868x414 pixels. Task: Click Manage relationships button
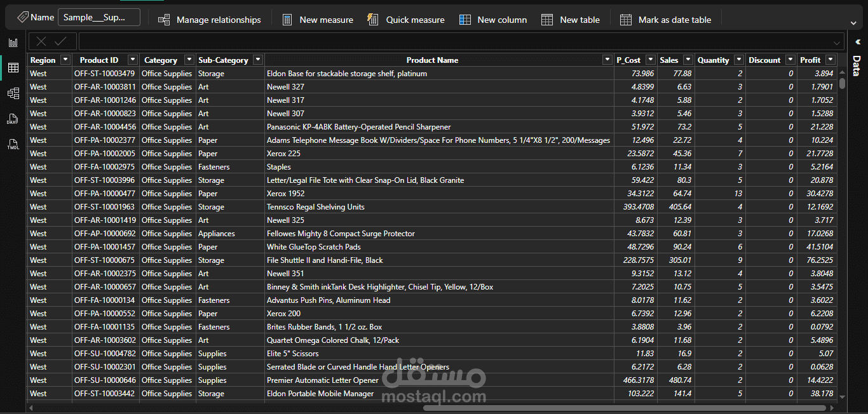pyautogui.click(x=210, y=20)
